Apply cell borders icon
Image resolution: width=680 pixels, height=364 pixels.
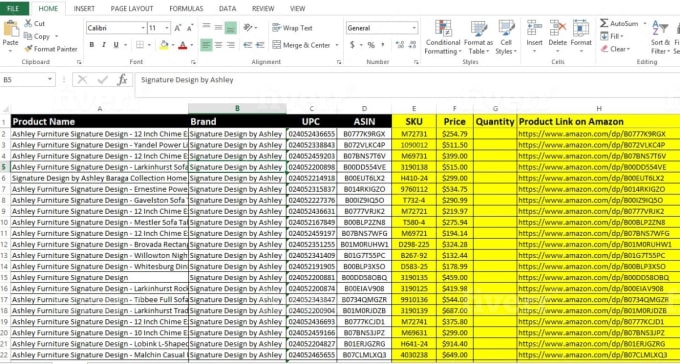pyautogui.click(x=140, y=45)
